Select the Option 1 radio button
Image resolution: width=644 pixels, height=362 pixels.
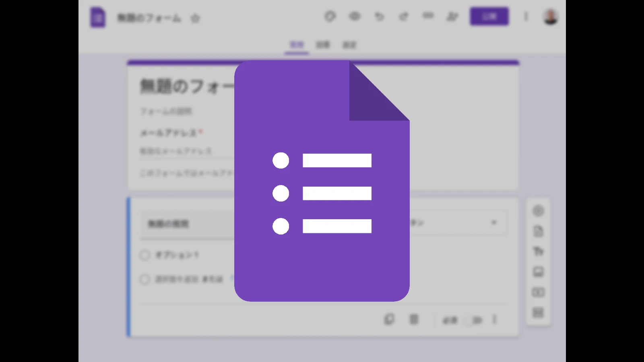pyautogui.click(x=145, y=255)
